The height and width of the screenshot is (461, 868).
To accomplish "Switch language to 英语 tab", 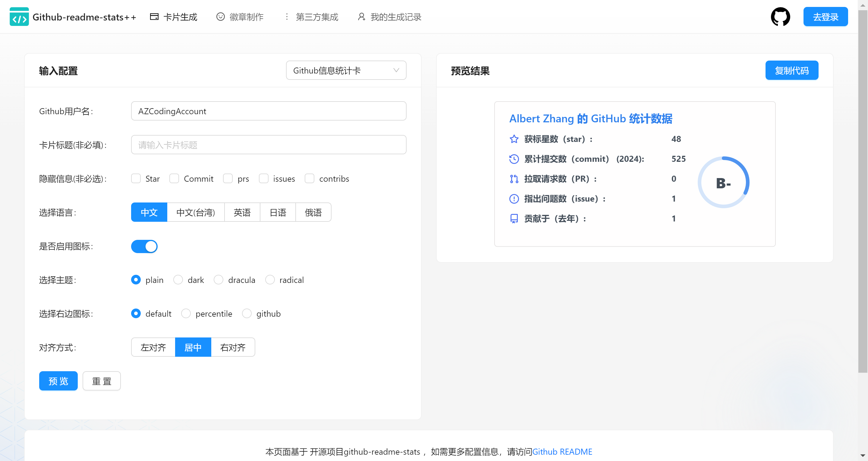I will tap(242, 212).
